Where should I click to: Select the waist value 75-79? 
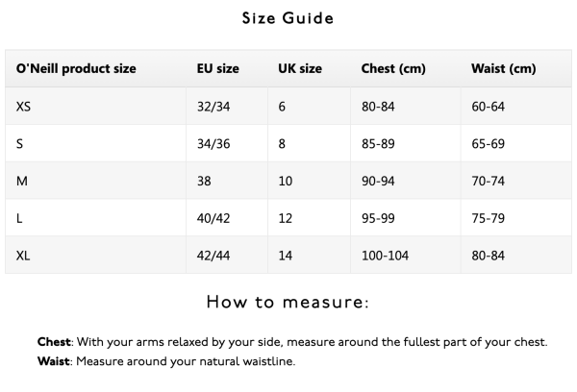(488, 218)
